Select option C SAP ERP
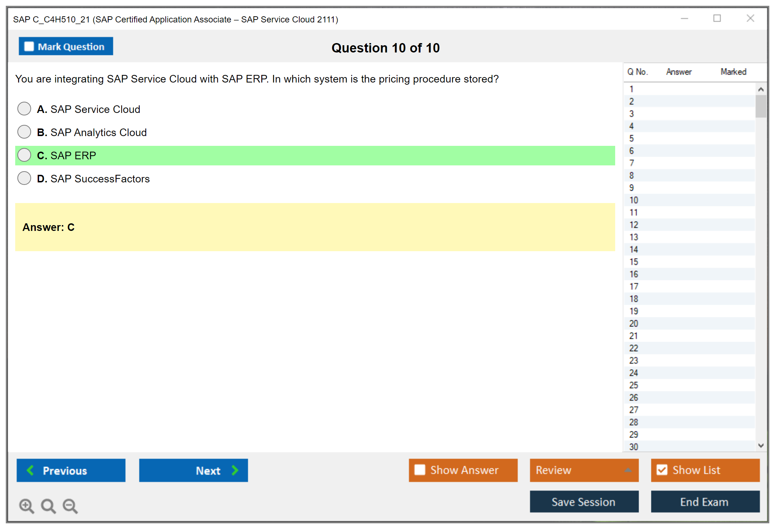The width and height of the screenshot is (778, 532). 24,155
